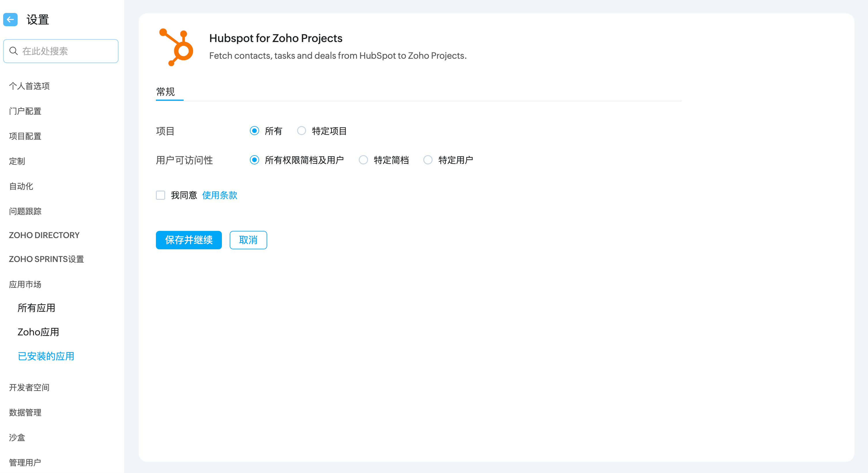
Task: Focus the 在此处搜索 search field
Action: pyautogui.click(x=67, y=51)
